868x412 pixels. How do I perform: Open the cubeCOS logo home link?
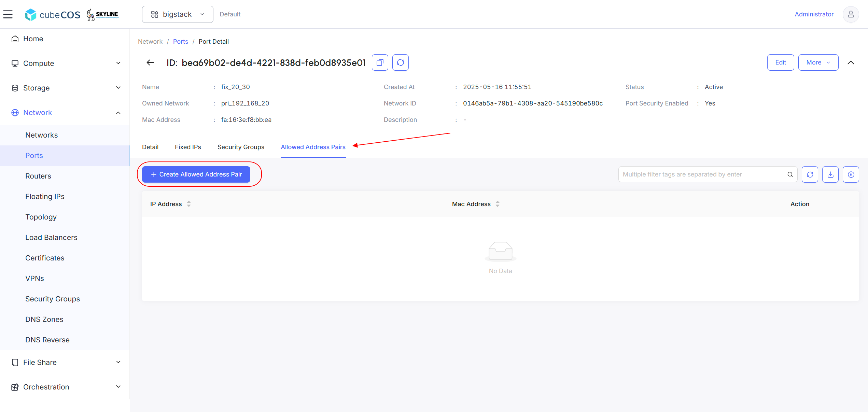point(53,14)
